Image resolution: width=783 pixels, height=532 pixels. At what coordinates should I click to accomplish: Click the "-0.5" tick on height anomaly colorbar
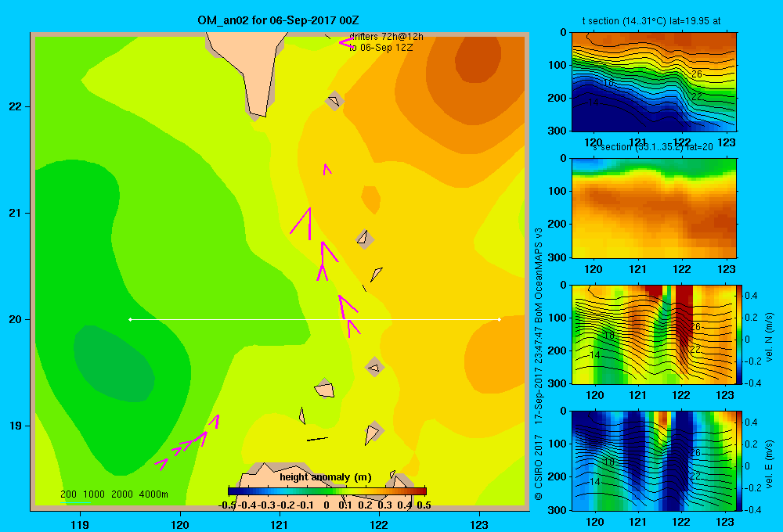coord(227,505)
